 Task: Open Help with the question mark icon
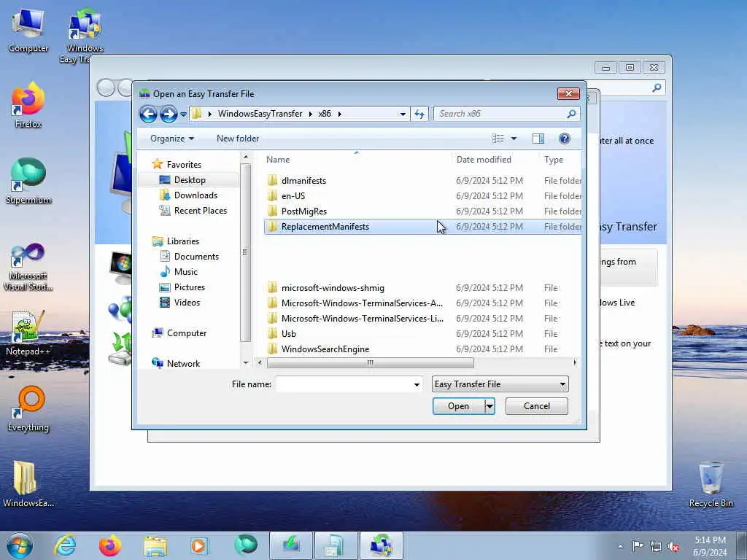[x=565, y=139]
